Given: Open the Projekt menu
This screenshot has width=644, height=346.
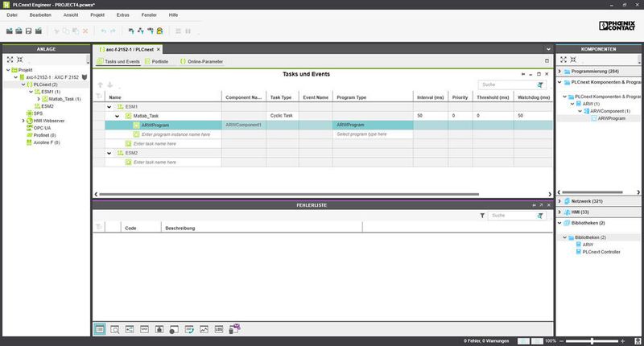Looking at the screenshot, I should pos(97,15).
